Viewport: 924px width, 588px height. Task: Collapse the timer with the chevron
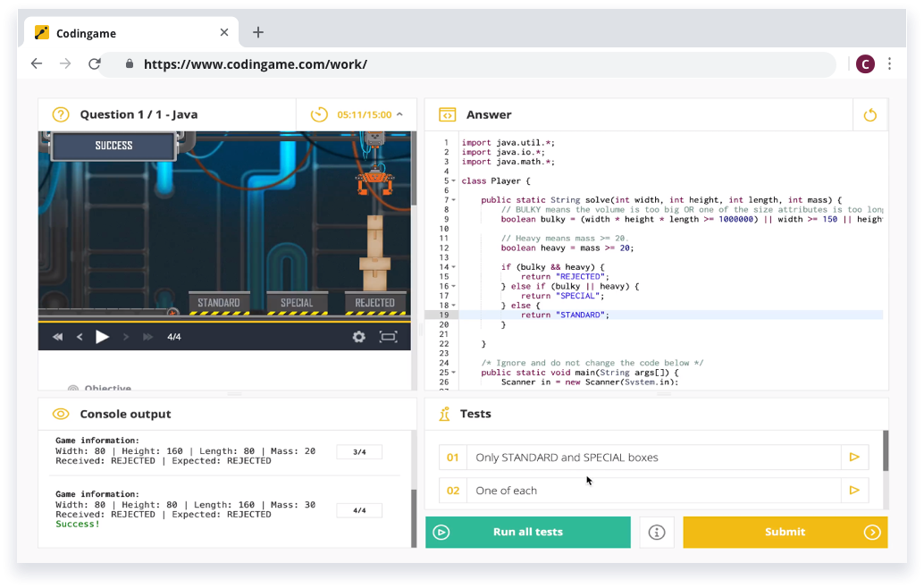(x=399, y=114)
